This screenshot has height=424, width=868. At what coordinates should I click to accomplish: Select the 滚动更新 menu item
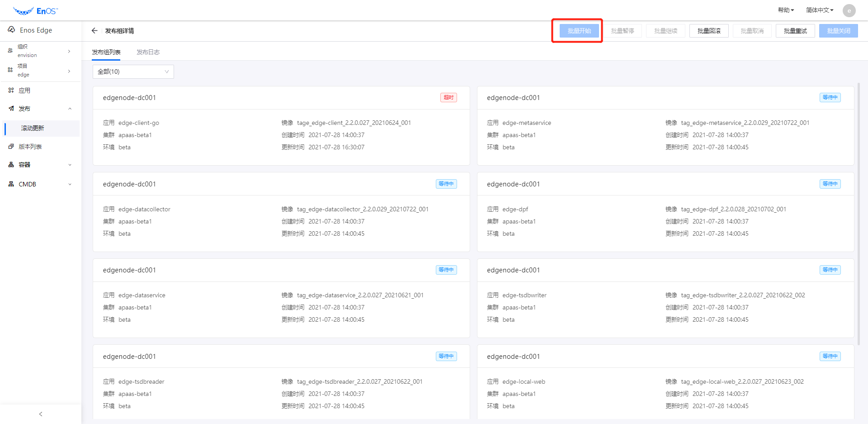coord(32,128)
